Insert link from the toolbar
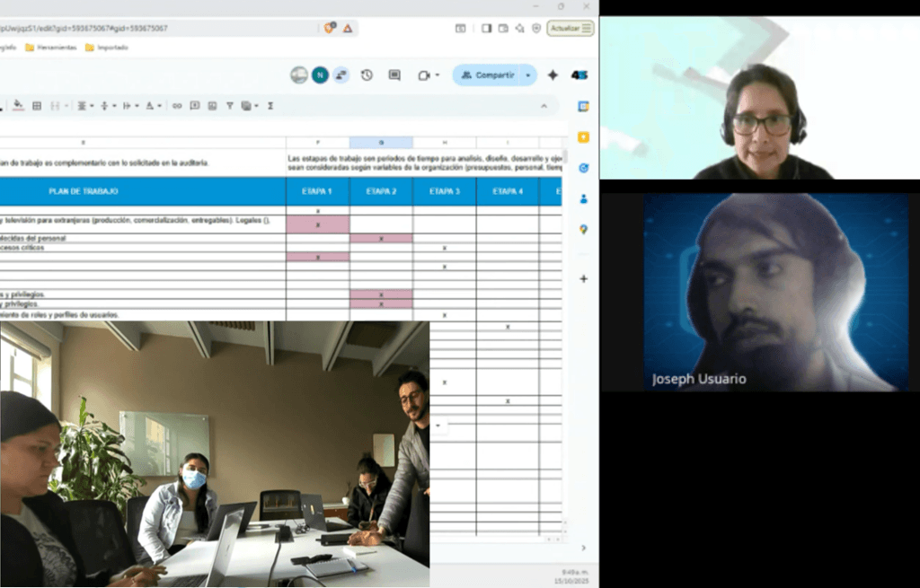The image size is (920, 588). 177,106
